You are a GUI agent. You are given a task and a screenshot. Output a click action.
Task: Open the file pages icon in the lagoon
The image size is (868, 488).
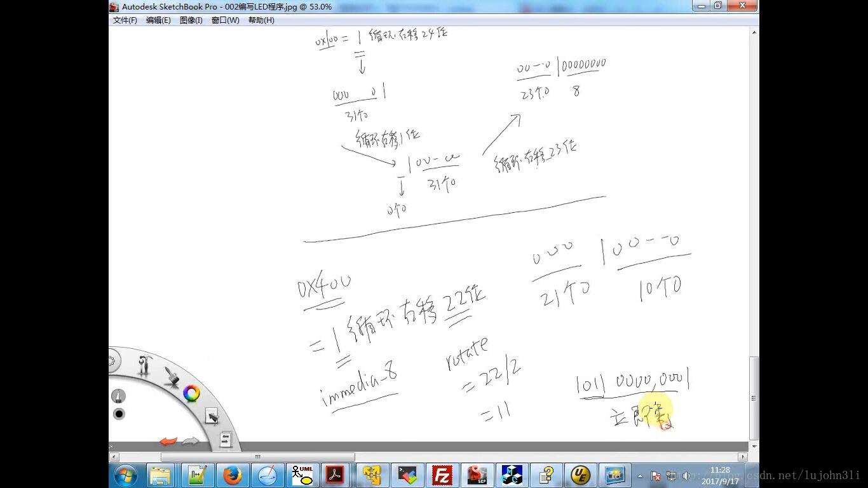pos(226,439)
